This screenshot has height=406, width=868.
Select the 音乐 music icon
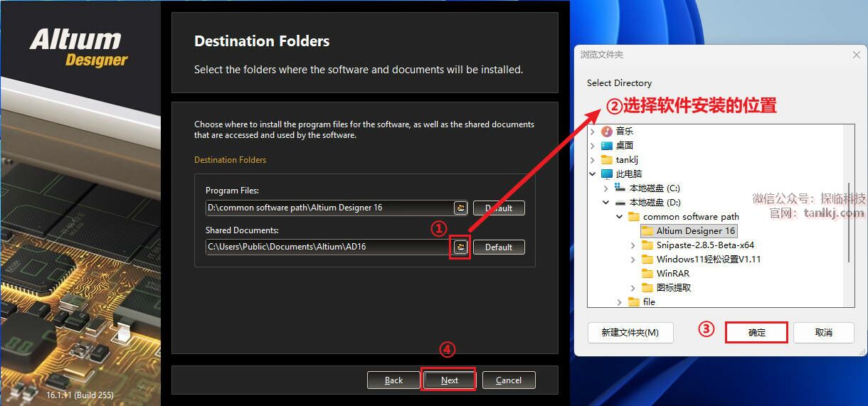pos(607,132)
